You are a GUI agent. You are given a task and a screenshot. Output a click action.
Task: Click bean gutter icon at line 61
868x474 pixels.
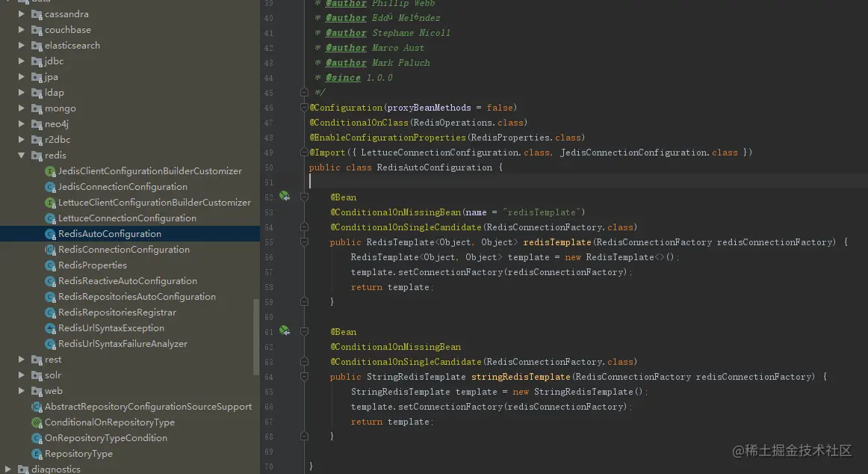(x=285, y=330)
